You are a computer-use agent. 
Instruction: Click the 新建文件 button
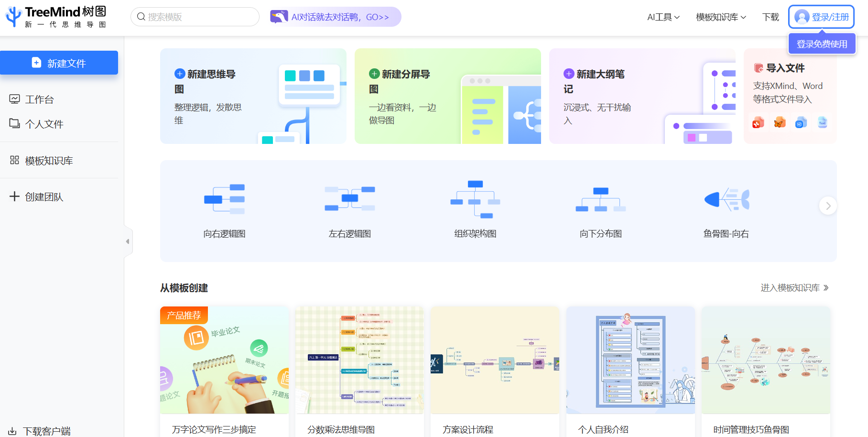click(59, 63)
